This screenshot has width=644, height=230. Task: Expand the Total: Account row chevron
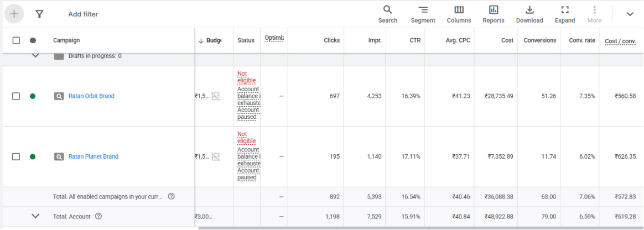click(35, 216)
